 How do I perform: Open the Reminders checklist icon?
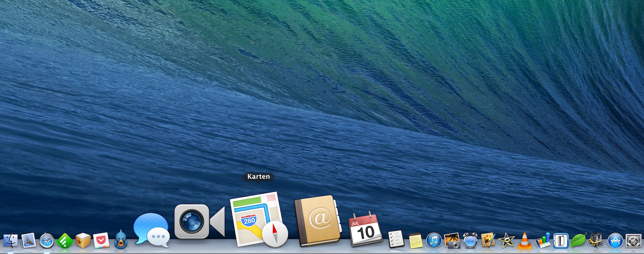(x=396, y=239)
